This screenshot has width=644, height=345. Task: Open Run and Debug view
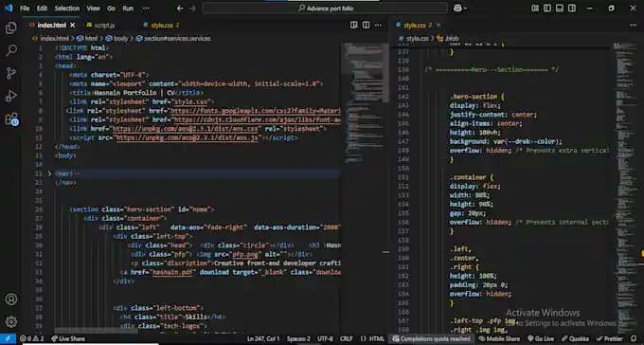11,96
